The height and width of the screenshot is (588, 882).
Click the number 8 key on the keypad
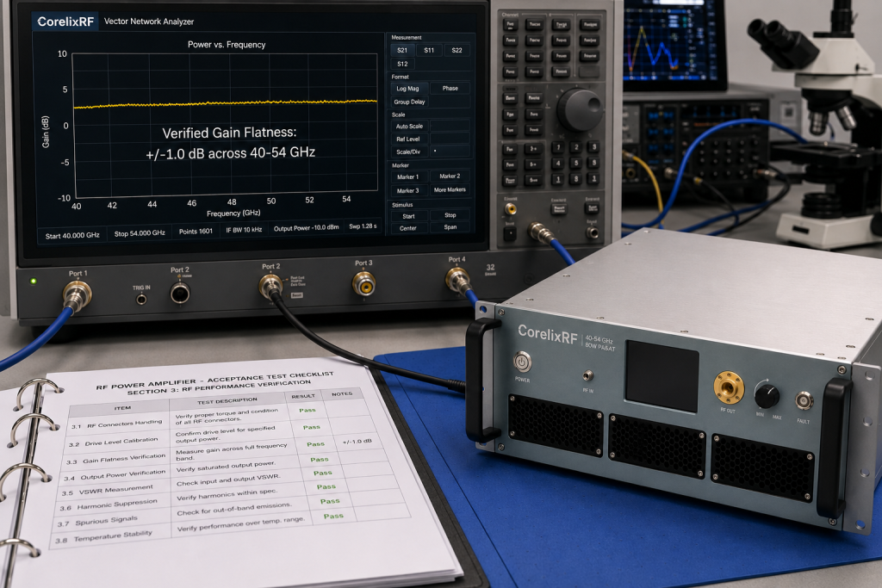click(576, 179)
